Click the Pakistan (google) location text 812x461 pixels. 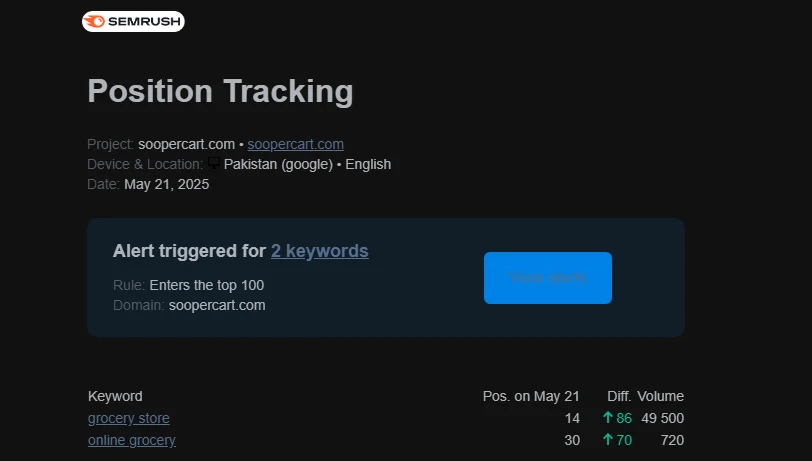tap(278, 164)
